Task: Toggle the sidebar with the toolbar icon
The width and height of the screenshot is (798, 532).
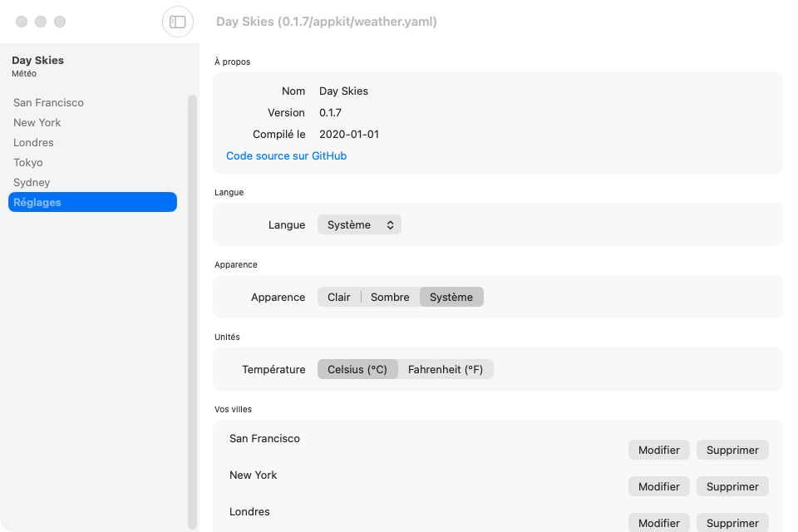Action: click(x=178, y=22)
